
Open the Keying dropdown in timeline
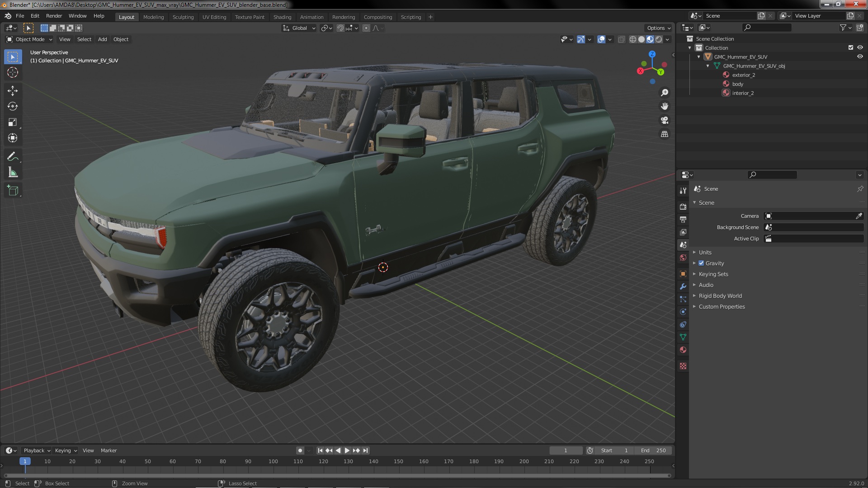66,450
